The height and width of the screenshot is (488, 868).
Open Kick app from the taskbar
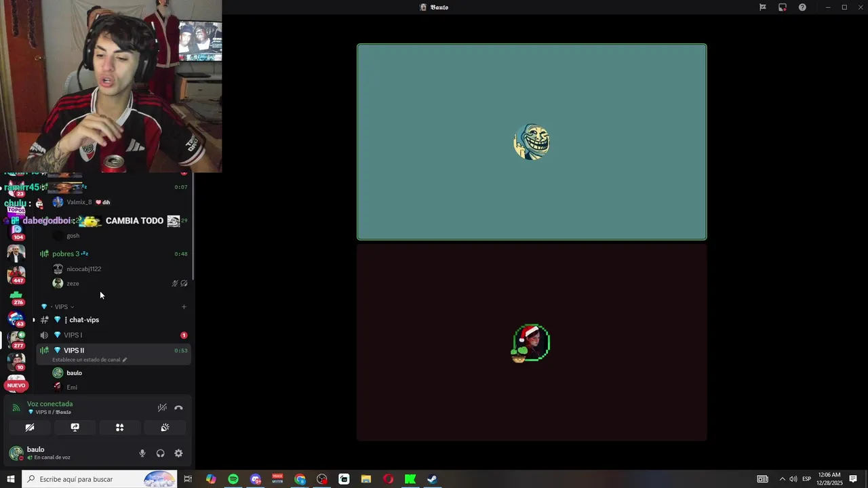pos(410,479)
